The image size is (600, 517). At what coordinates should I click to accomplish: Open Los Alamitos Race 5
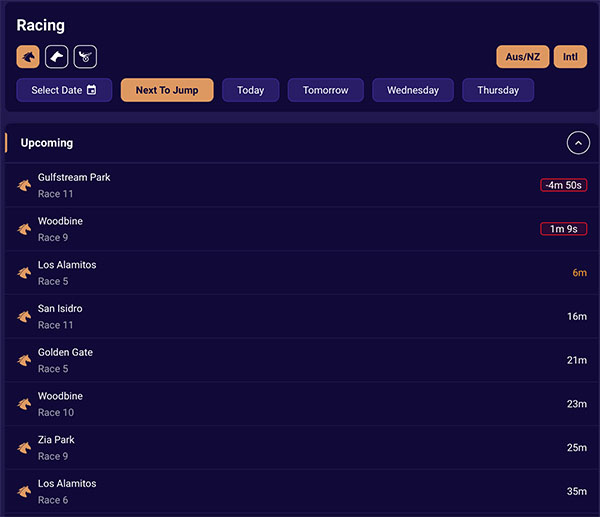click(x=302, y=273)
